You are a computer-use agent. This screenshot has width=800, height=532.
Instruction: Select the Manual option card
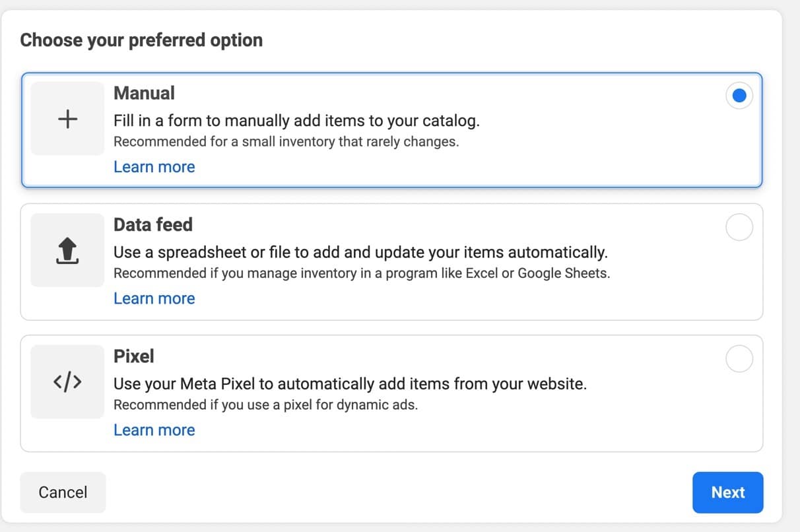(396, 129)
